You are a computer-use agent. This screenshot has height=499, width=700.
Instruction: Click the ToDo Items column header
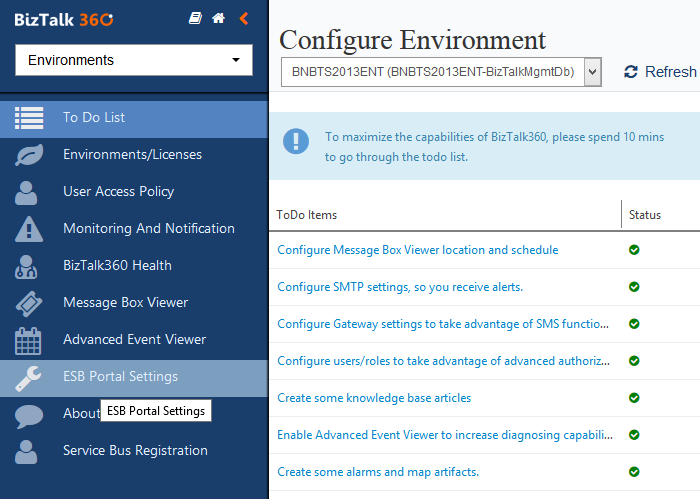307,215
